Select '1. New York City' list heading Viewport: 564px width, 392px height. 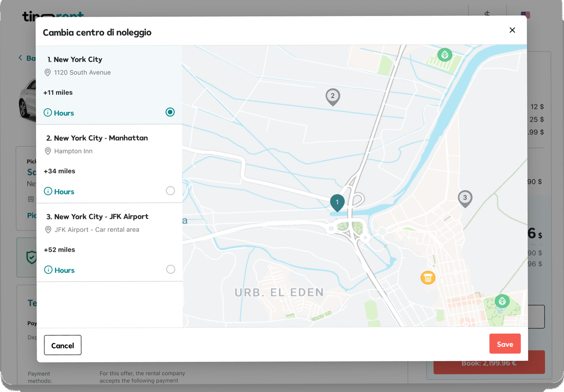tap(75, 59)
